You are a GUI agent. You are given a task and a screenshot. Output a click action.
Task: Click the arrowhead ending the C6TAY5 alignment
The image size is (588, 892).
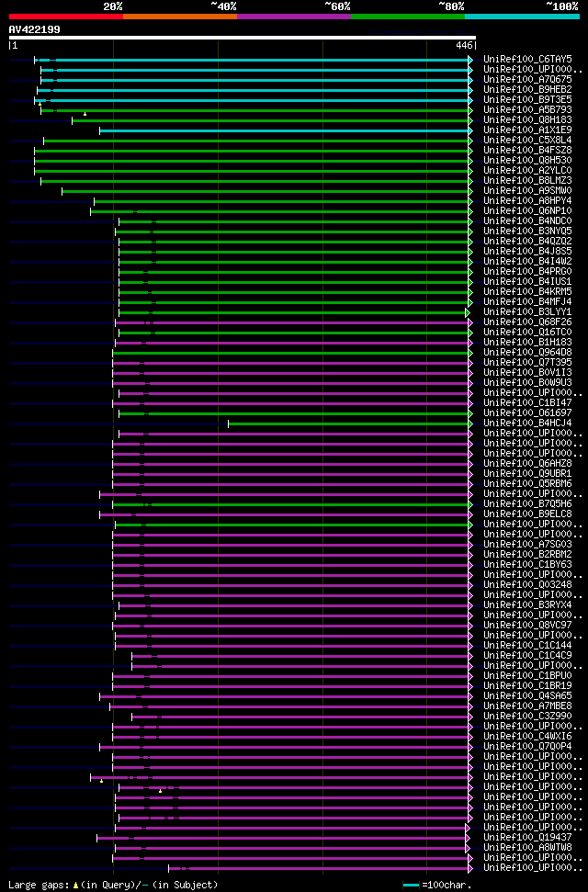470,59
